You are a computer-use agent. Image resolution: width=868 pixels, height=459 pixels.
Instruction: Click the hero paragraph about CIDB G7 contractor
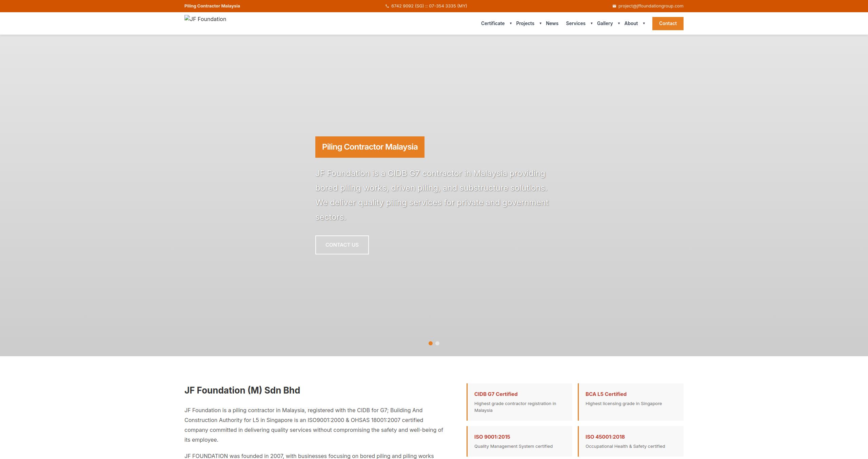point(432,195)
